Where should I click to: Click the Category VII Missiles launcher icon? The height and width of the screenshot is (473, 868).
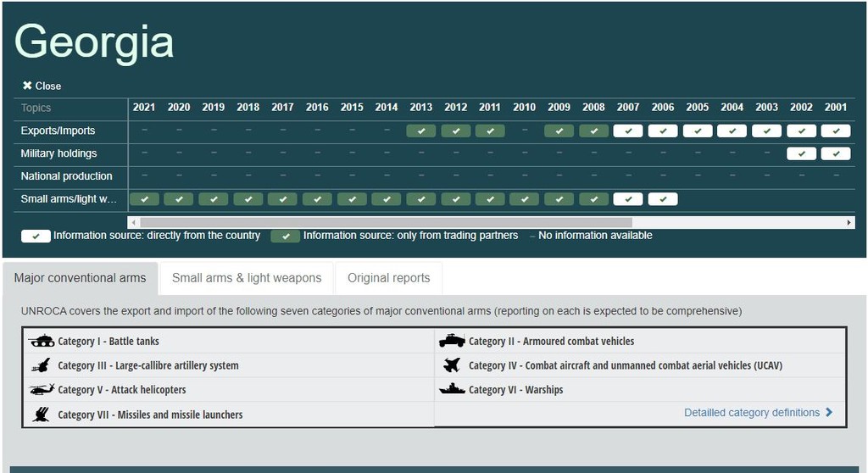[x=41, y=415]
